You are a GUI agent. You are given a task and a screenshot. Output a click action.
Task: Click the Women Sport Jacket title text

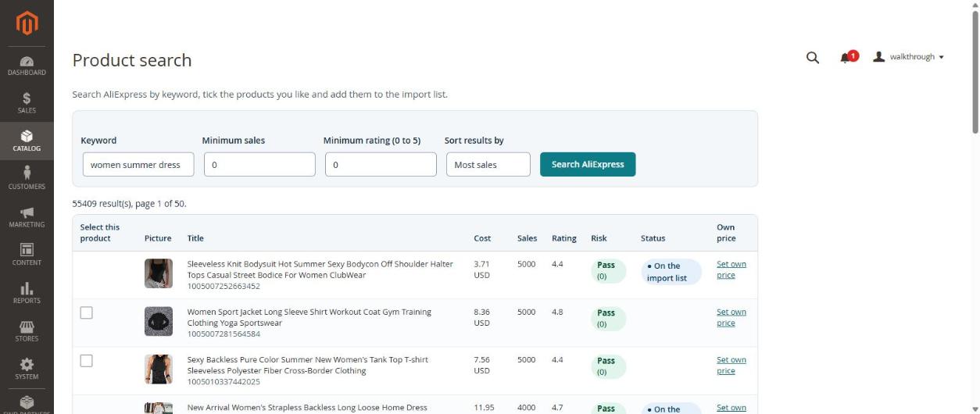coord(309,317)
